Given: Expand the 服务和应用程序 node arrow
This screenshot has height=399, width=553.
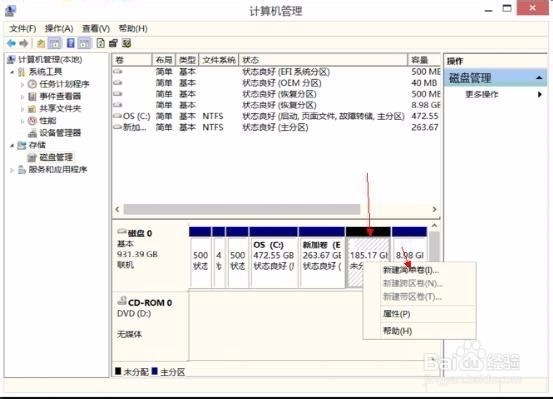Looking at the screenshot, I should tap(12, 170).
